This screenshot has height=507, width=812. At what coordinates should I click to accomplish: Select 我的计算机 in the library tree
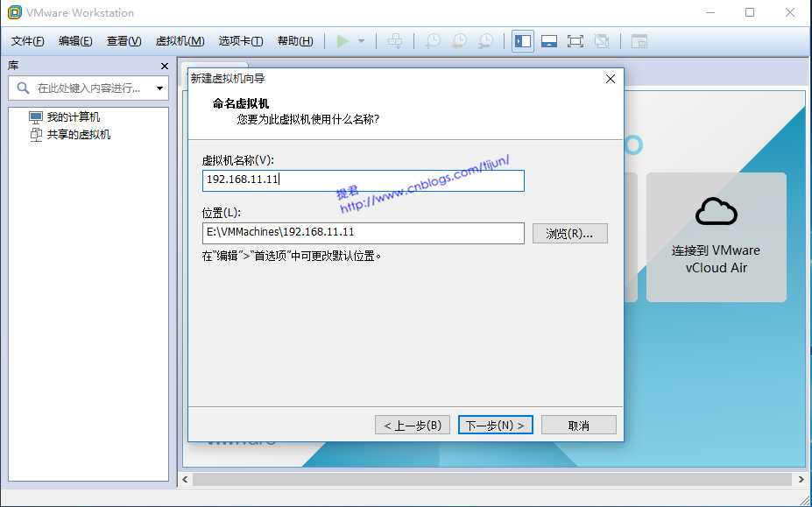click(64, 117)
